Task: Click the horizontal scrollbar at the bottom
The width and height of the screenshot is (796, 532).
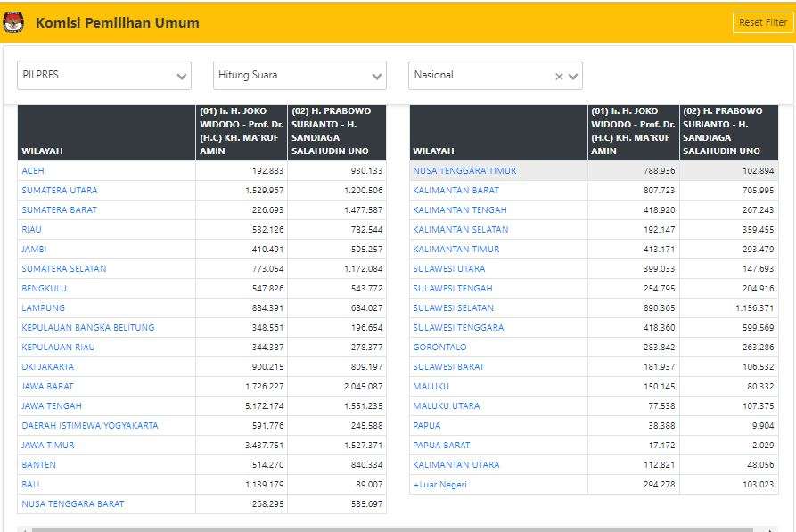Action: 392,529
